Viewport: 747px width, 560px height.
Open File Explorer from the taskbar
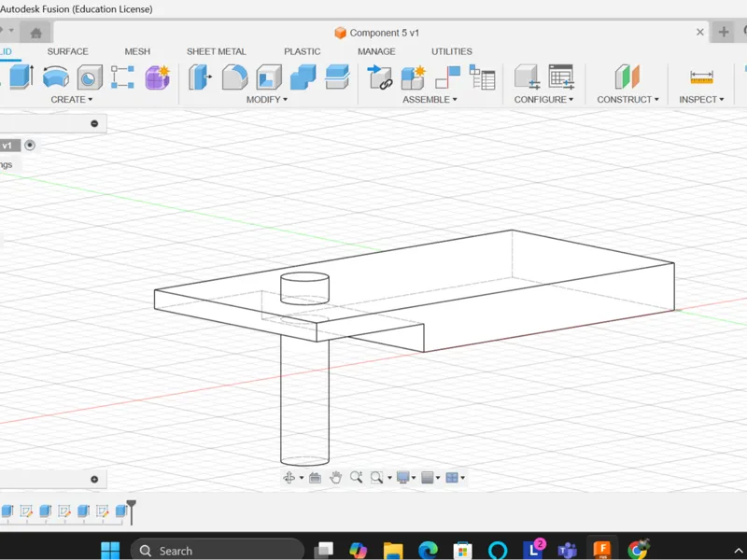click(393, 551)
